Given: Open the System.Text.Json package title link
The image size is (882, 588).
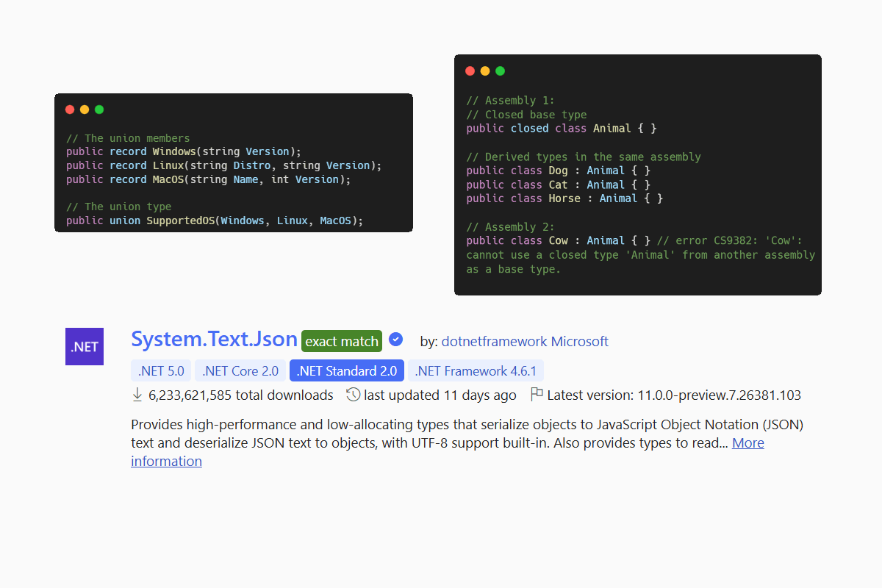Looking at the screenshot, I should pyautogui.click(x=214, y=340).
